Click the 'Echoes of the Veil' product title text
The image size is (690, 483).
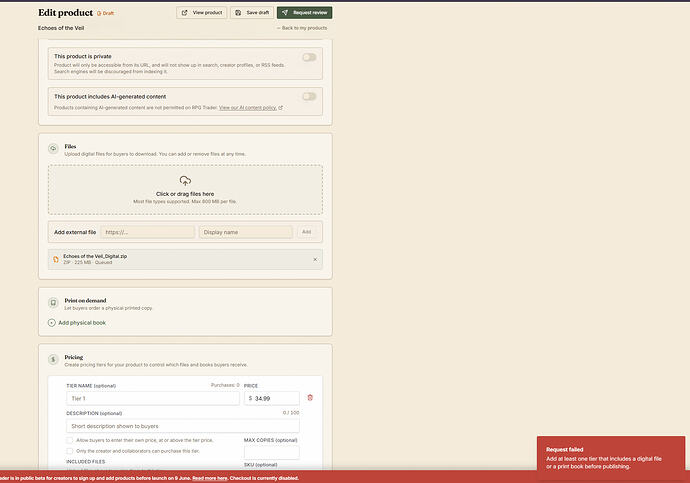pyautogui.click(x=61, y=28)
